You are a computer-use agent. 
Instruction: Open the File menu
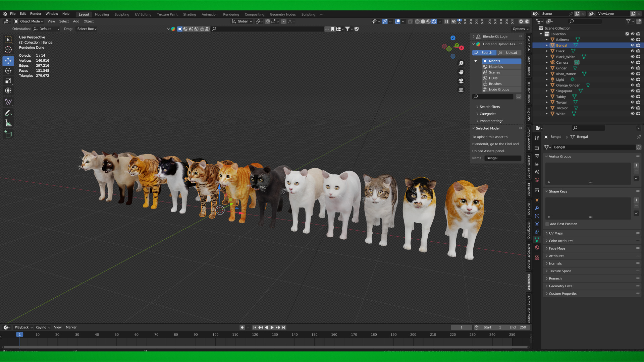[13, 14]
